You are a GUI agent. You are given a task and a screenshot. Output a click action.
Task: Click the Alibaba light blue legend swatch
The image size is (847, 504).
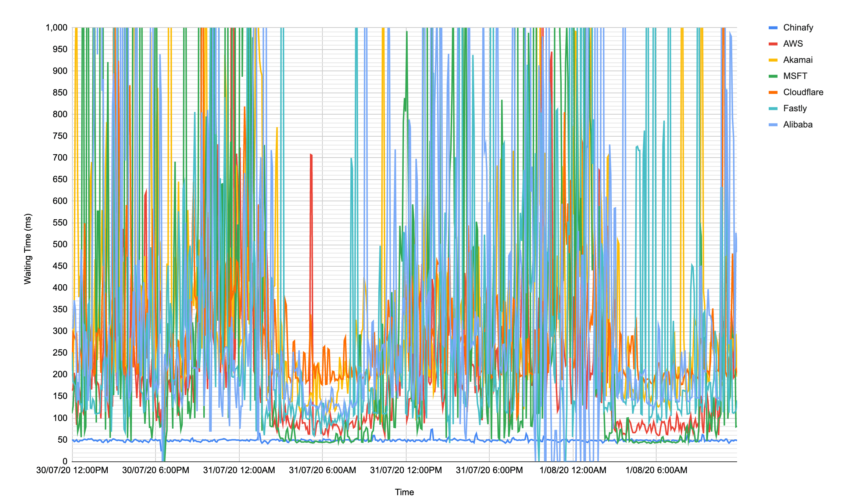(773, 125)
